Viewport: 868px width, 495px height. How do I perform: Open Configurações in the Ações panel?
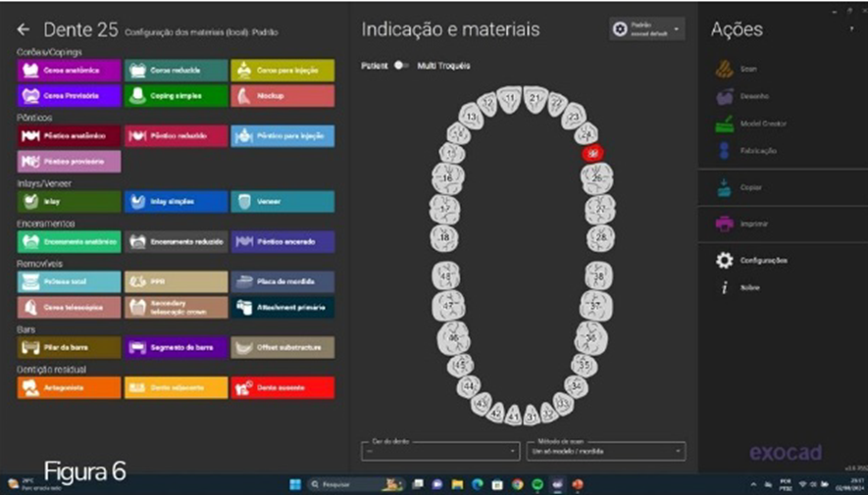point(725,261)
